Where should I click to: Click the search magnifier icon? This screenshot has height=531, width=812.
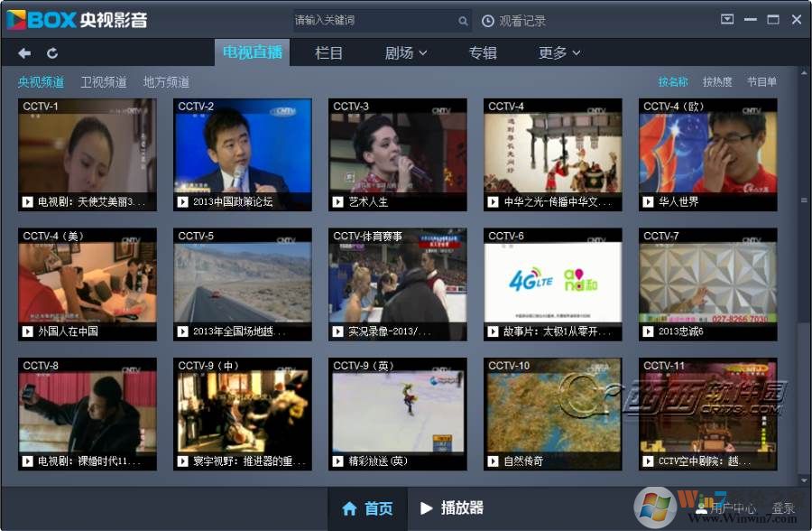(x=462, y=20)
